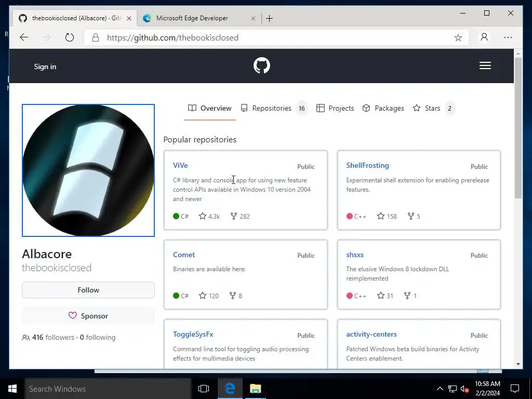The height and width of the screenshot is (399, 532).
Task: Open the Comet repository link
Action: pyautogui.click(x=184, y=255)
